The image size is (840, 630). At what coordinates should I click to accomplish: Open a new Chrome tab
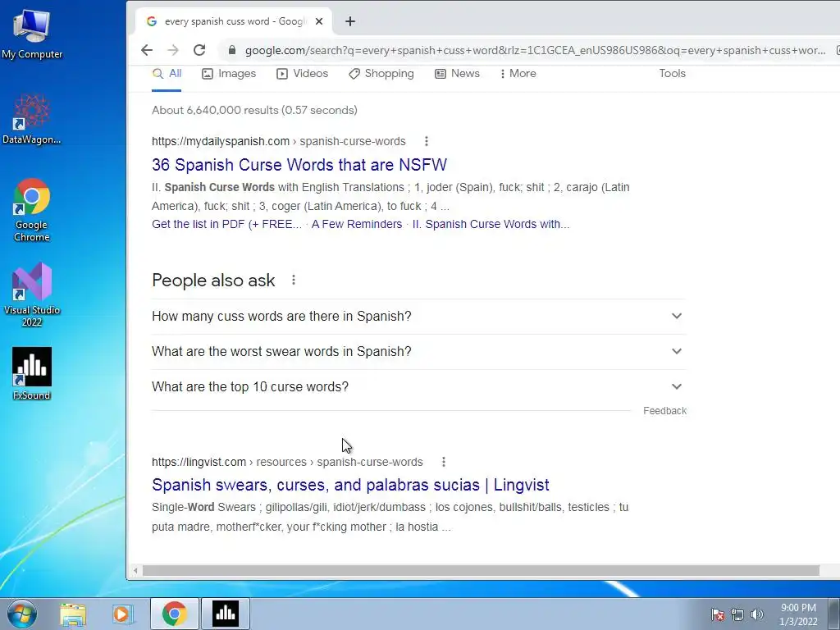350,21
